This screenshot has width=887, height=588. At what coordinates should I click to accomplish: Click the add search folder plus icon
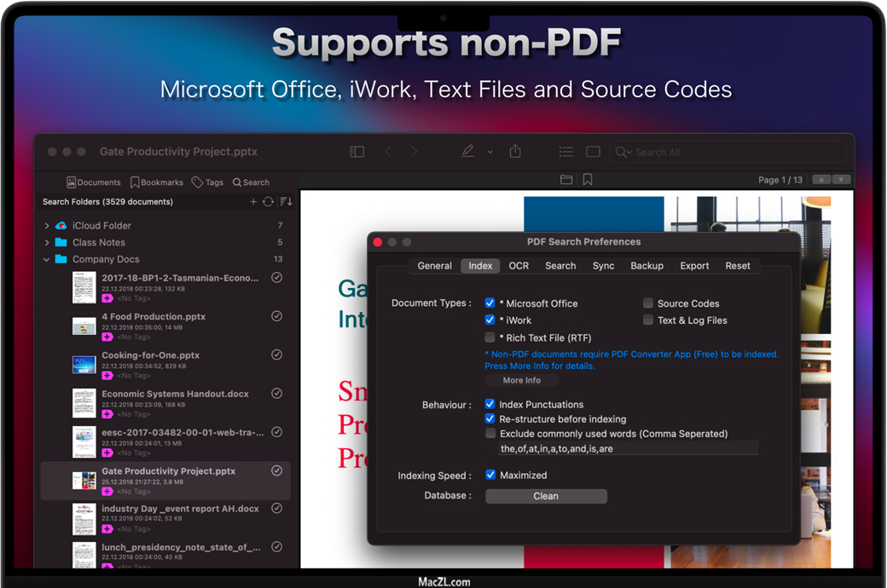[x=253, y=202]
